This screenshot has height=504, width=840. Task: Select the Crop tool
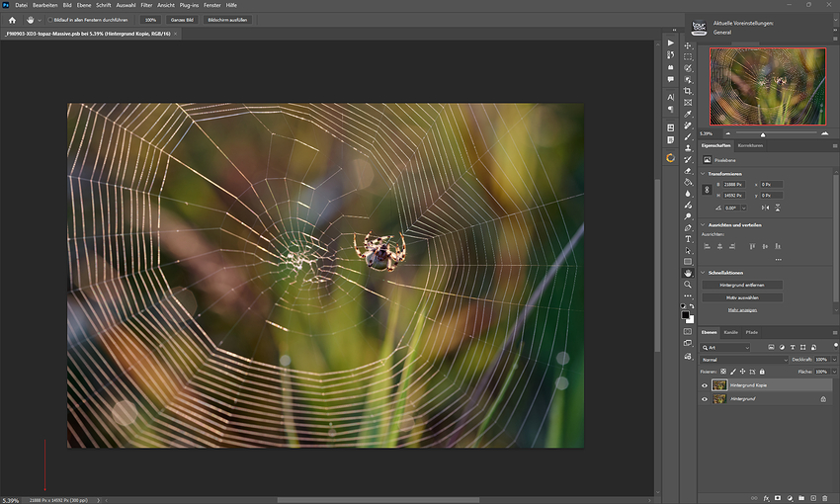(x=688, y=91)
